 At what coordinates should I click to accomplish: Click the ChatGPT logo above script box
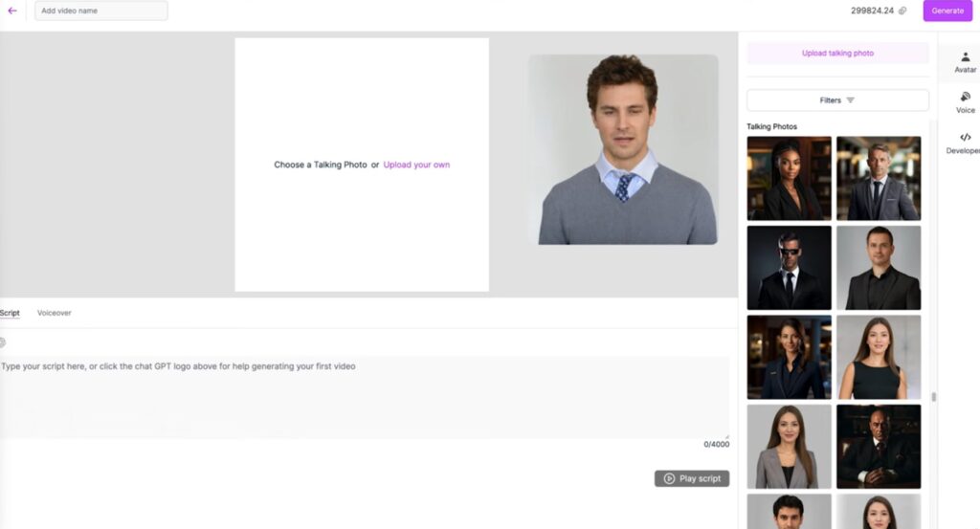(3, 342)
